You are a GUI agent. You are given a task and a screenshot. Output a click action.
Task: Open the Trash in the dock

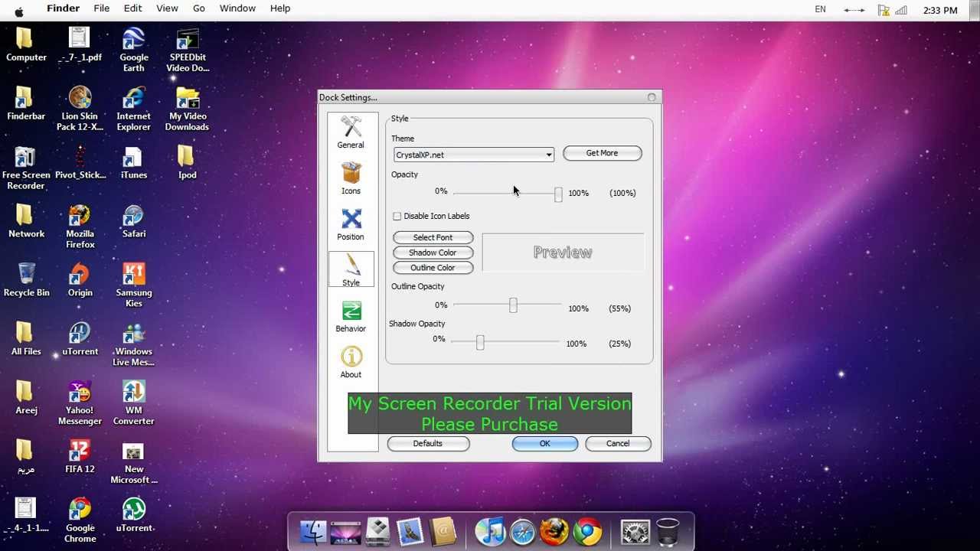point(668,532)
